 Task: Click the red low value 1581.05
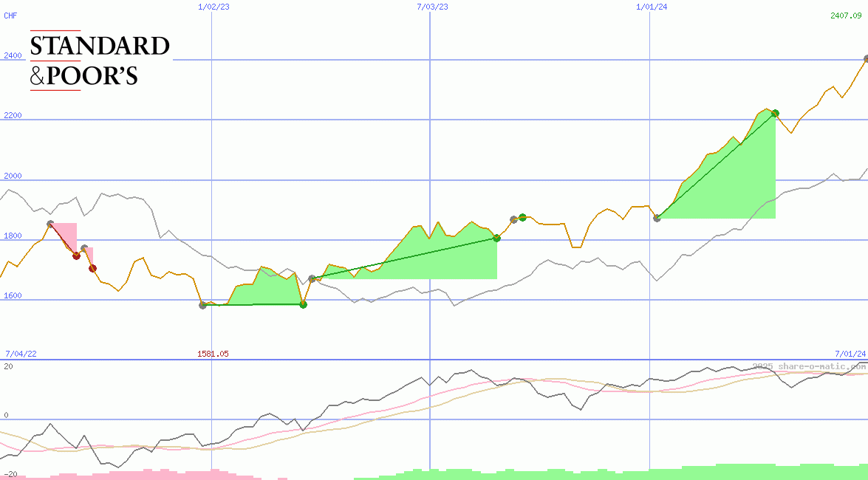213,354
